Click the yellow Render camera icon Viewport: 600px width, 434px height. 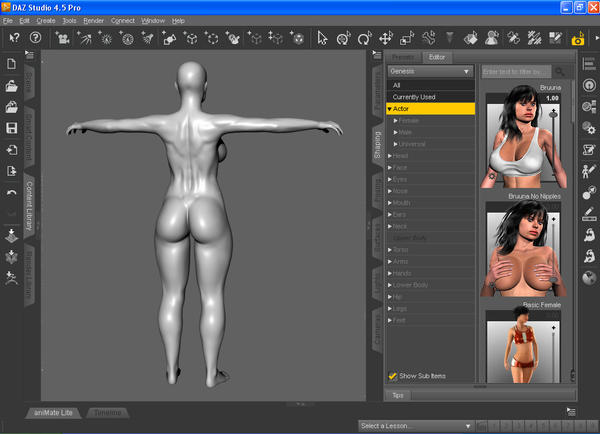[x=577, y=40]
